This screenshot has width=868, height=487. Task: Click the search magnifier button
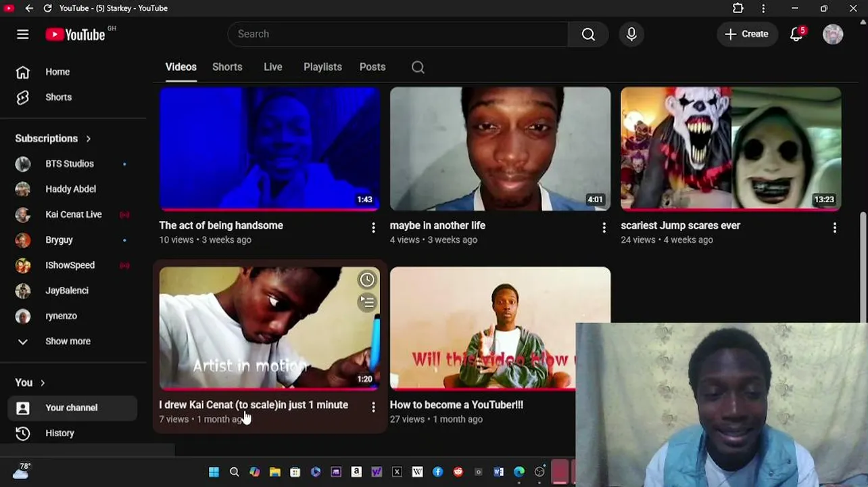tap(588, 34)
